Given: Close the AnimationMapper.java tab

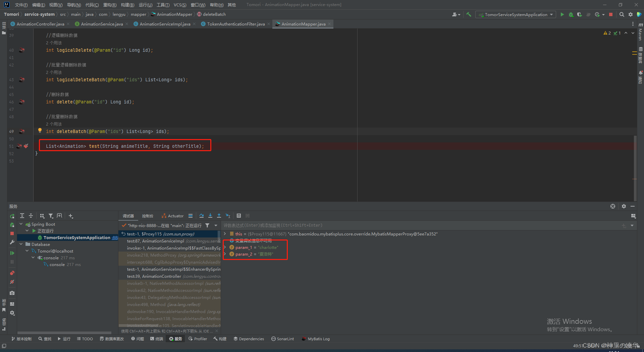Looking at the screenshot, I should click(x=330, y=24).
